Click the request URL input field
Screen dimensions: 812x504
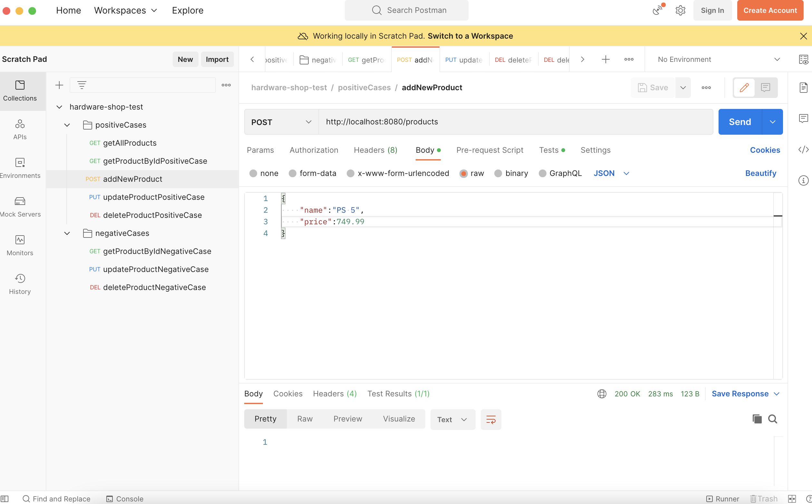516,122
